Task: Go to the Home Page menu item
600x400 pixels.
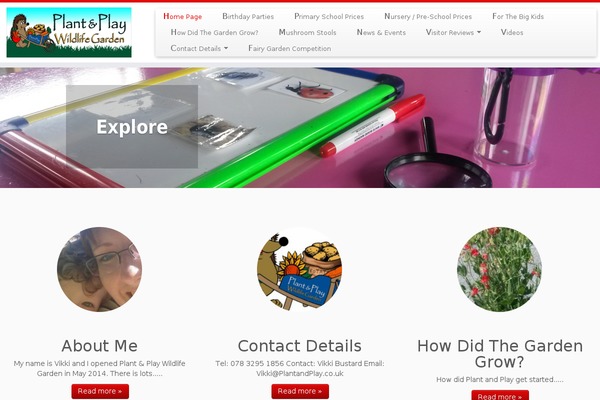Action: coord(183,16)
